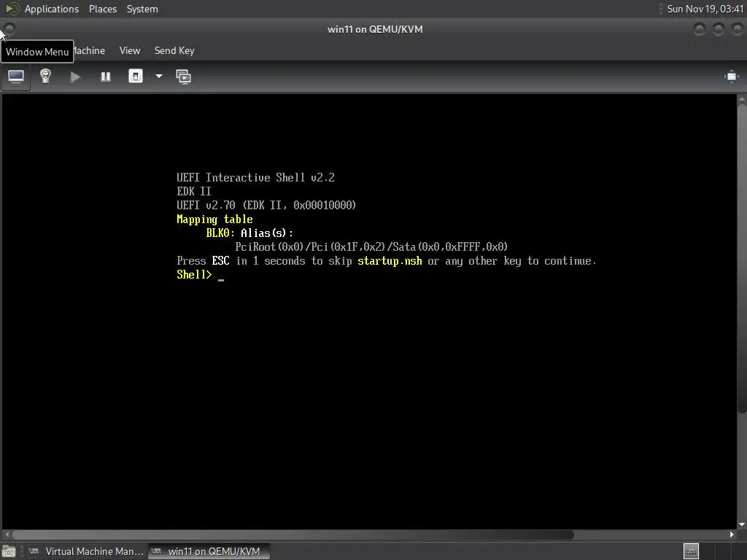Click the yellow startup.nsh text
The image size is (747, 560).
[x=390, y=261]
